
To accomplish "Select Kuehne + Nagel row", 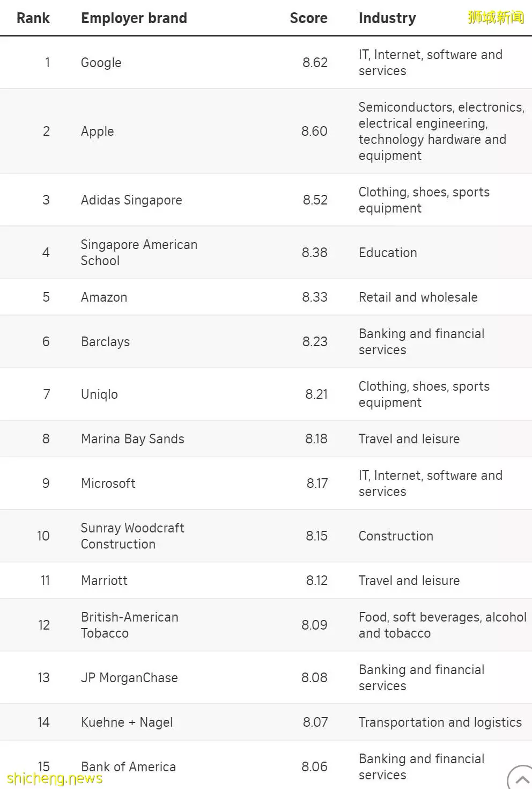I will [x=266, y=722].
